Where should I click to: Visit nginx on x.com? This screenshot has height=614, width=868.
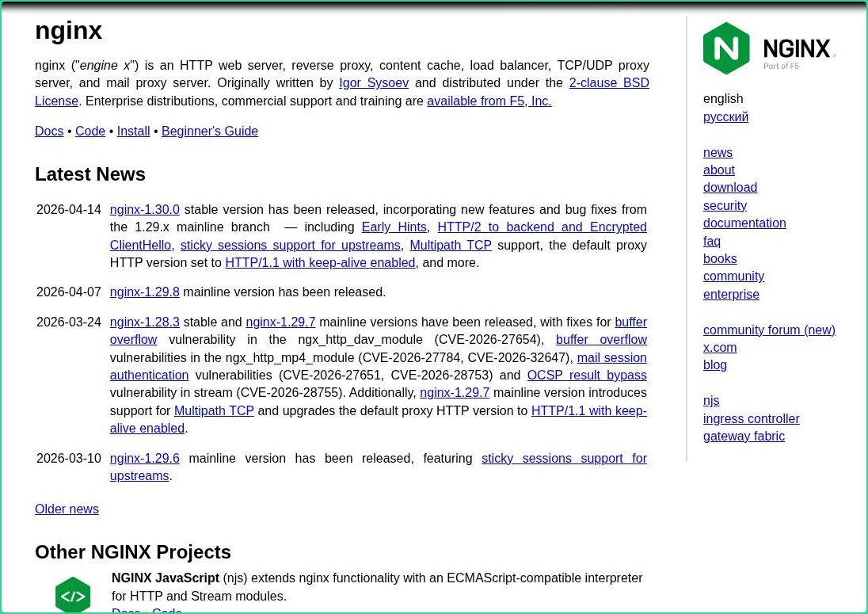pos(720,347)
